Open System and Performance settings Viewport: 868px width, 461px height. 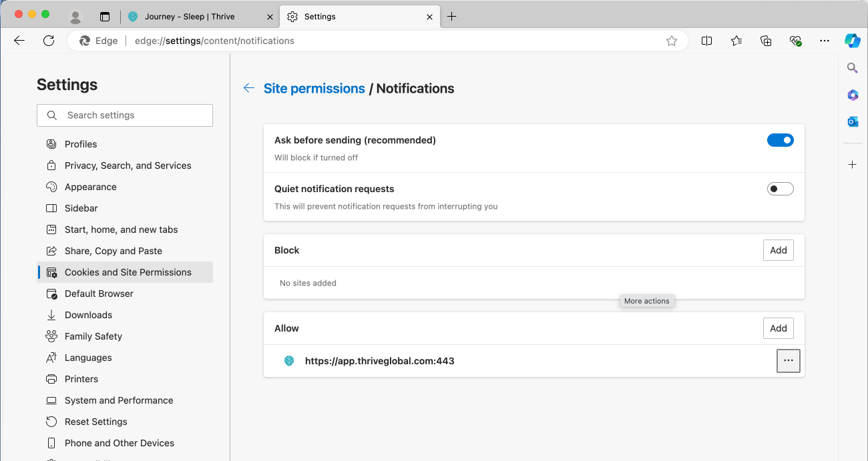click(125, 400)
